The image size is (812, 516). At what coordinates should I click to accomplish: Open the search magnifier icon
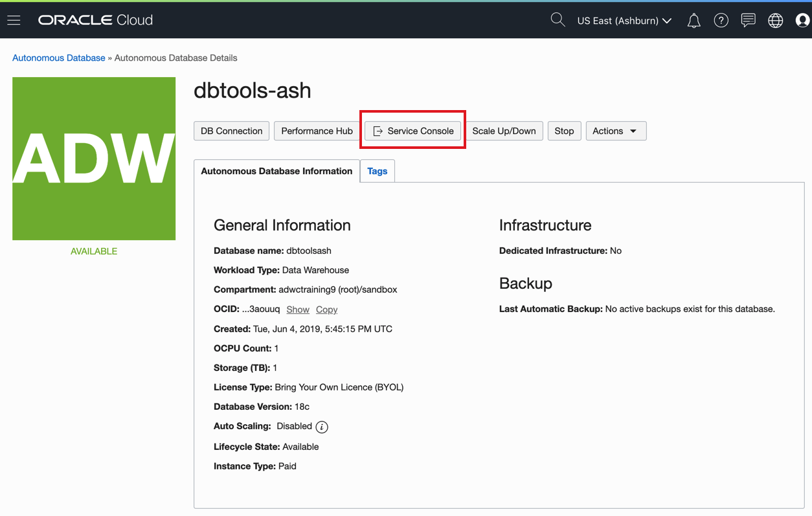click(x=558, y=20)
